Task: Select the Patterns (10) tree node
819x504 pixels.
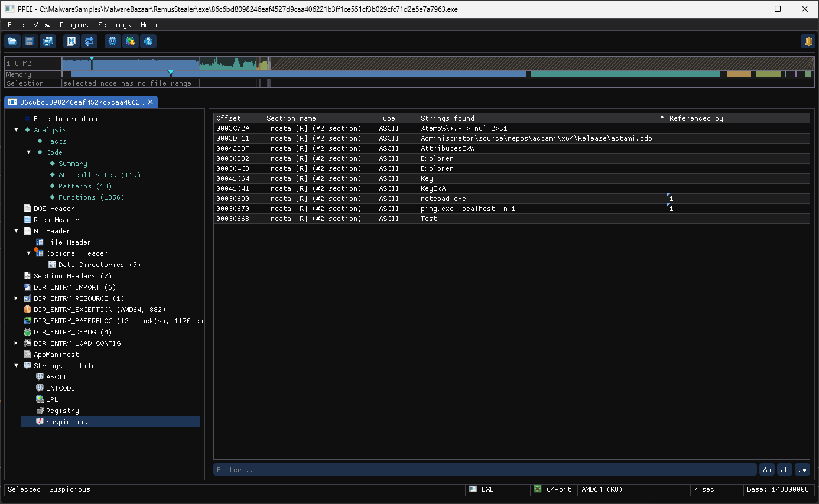Action: pos(85,186)
